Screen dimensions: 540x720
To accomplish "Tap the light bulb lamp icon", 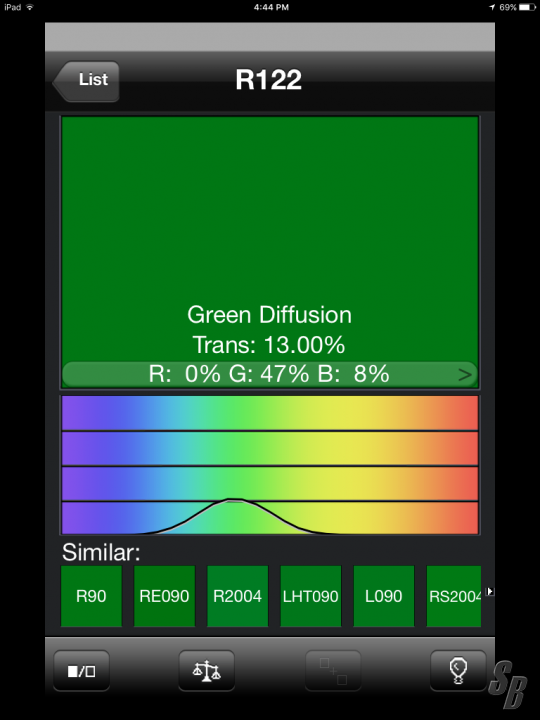I will coord(458,671).
